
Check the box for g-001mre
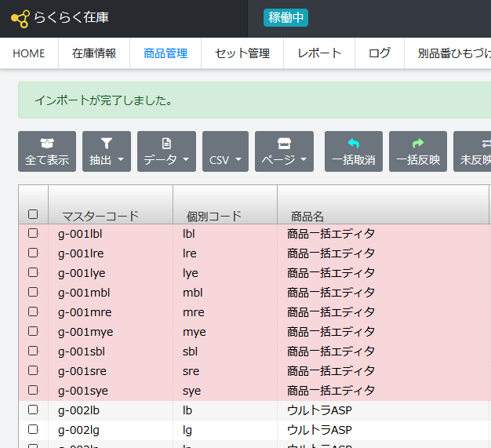(33, 311)
